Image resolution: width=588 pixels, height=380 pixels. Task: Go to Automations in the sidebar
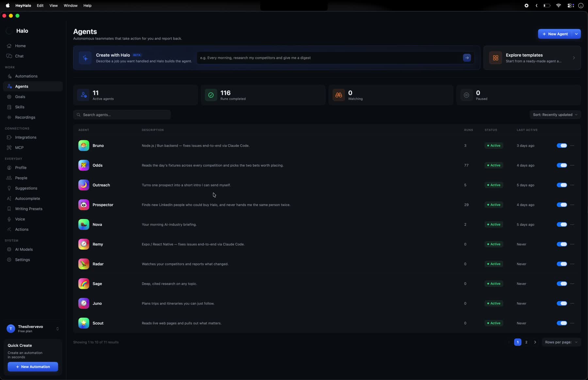click(x=33, y=76)
